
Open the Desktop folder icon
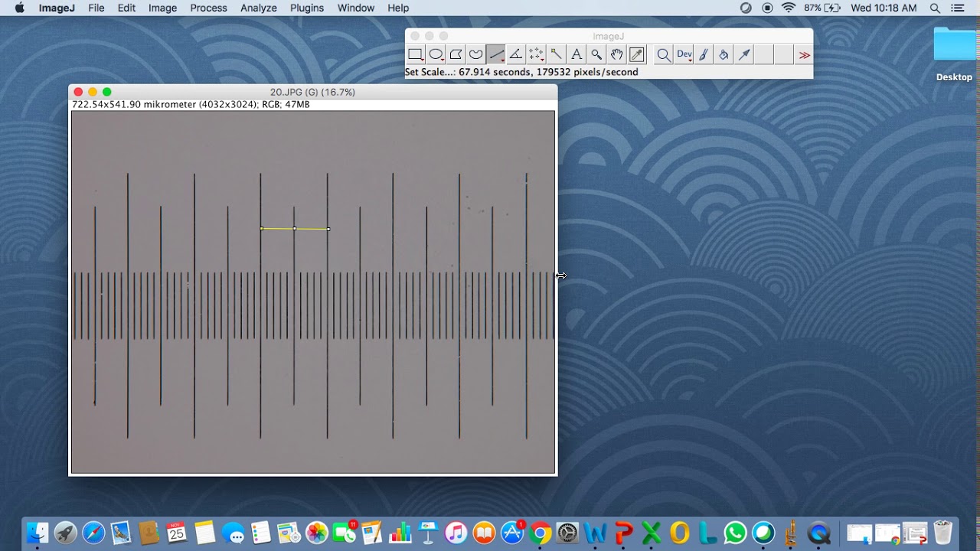[954, 46]
